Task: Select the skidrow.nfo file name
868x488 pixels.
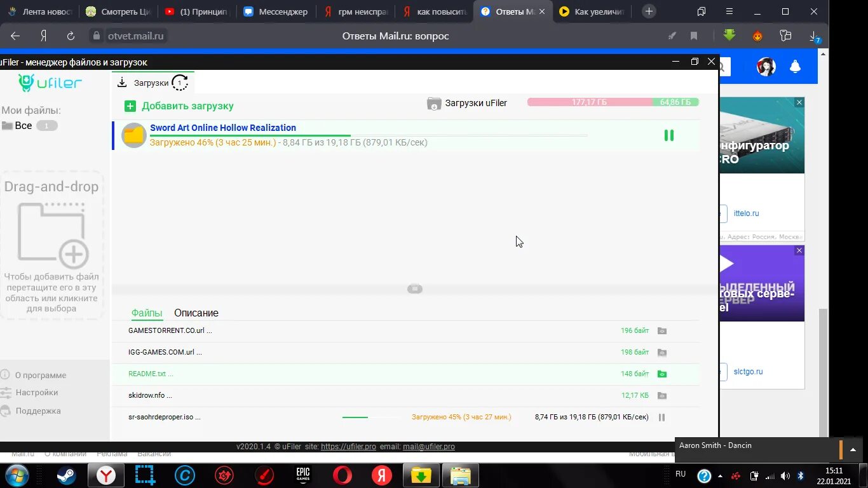Action: [x=150, y=396]
